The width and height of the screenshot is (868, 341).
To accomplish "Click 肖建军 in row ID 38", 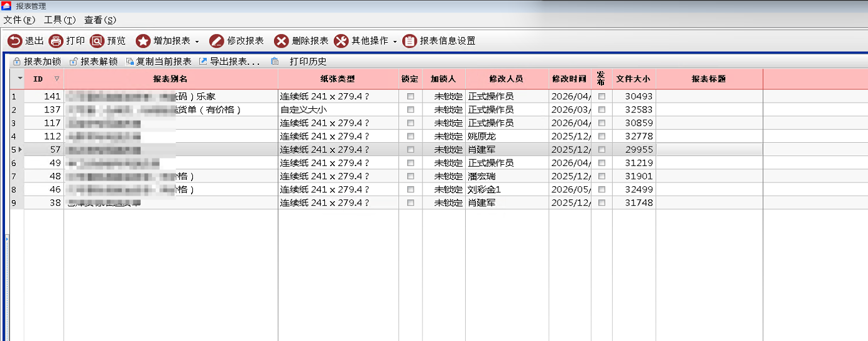I will (507, 203).
